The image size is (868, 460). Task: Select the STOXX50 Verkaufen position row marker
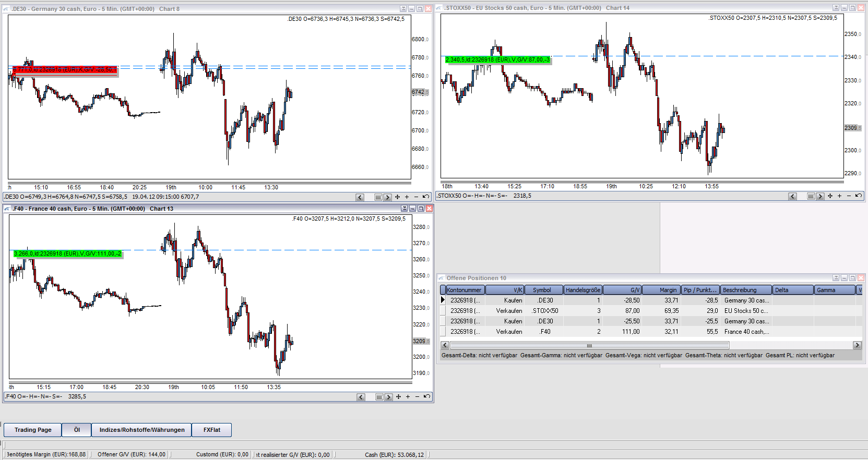[443, 311]
